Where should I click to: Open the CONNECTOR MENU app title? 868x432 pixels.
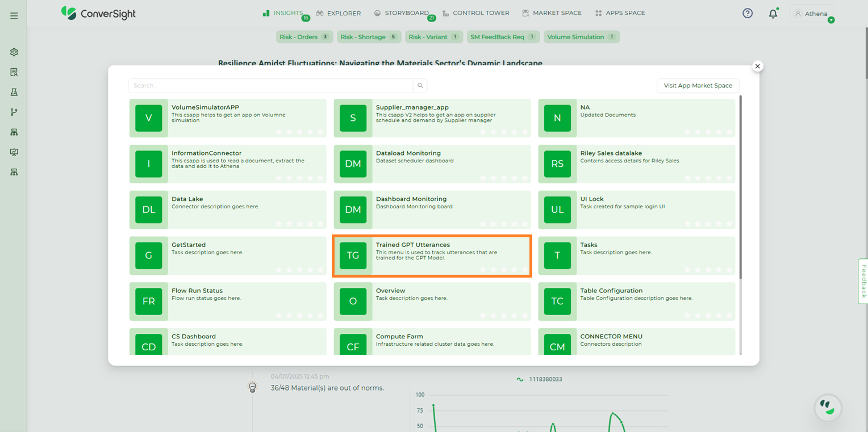611,337
